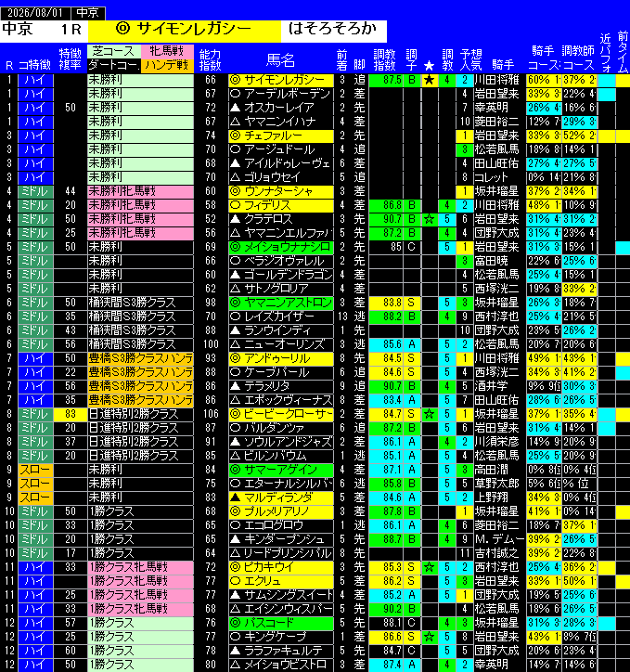This screenshot has height=672, width=630.
Task: Click the 近パフォ column header
Action: pos(606,52)
